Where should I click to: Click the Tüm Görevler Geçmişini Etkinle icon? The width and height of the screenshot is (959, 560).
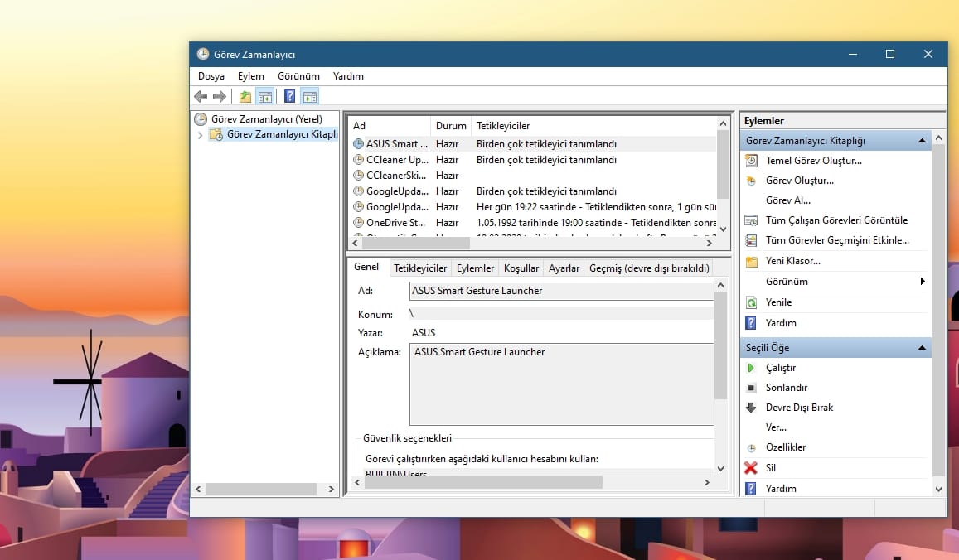(751, 240)
